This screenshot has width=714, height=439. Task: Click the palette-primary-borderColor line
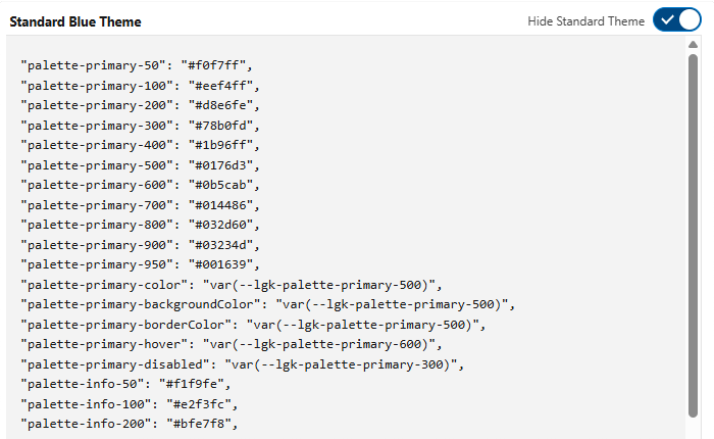[x=253, y=325]
